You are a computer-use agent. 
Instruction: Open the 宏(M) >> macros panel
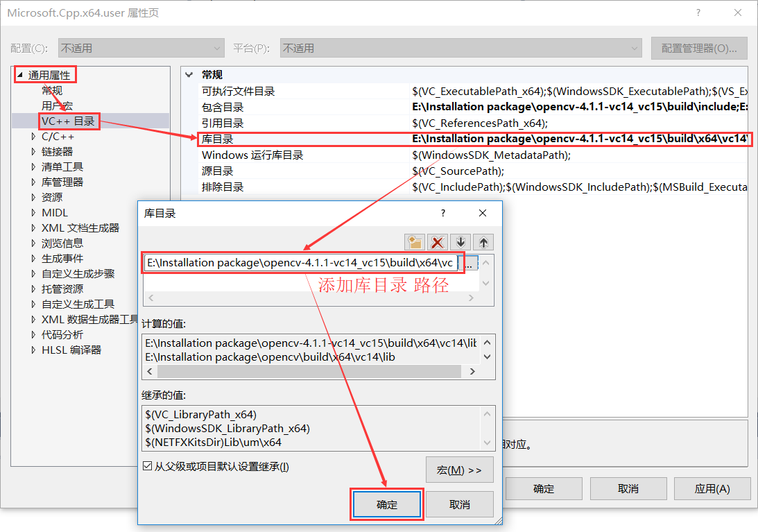tap(459, 470)
